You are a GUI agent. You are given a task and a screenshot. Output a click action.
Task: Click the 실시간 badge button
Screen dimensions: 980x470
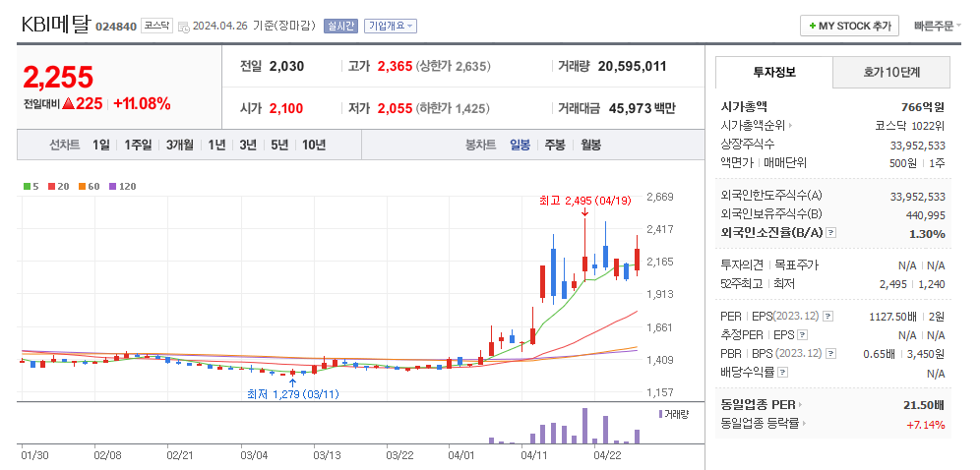click(340, 27)
